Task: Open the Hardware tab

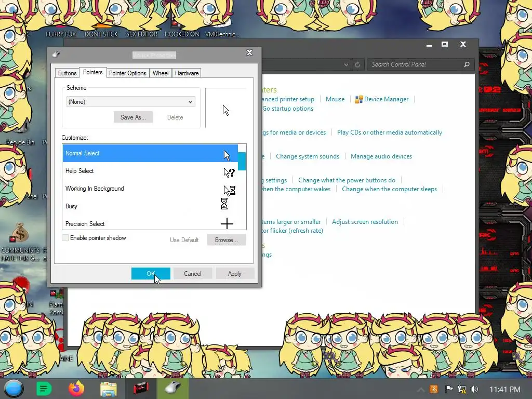Action: [187, 73]
